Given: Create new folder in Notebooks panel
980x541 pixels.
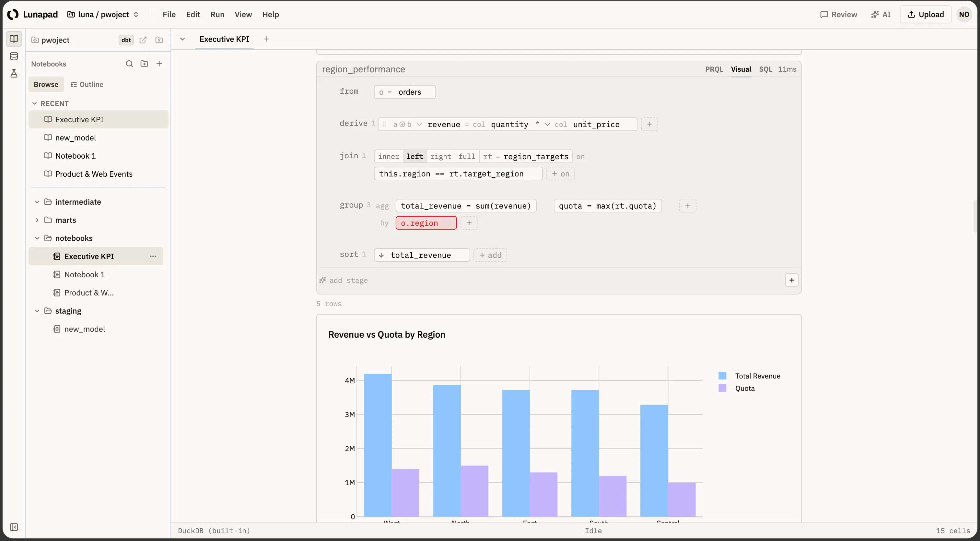Looking at the screenshot, I should click(x=144, y=64).
